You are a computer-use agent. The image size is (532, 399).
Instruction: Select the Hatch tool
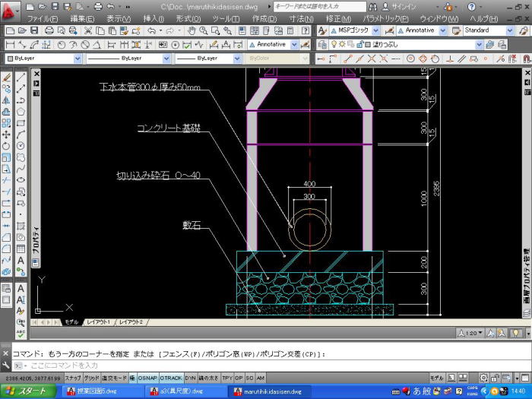21,226
